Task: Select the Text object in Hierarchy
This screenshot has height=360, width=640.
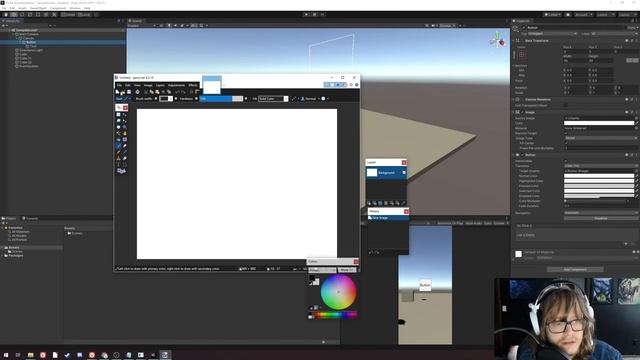Action: click(x=33, y=46)
